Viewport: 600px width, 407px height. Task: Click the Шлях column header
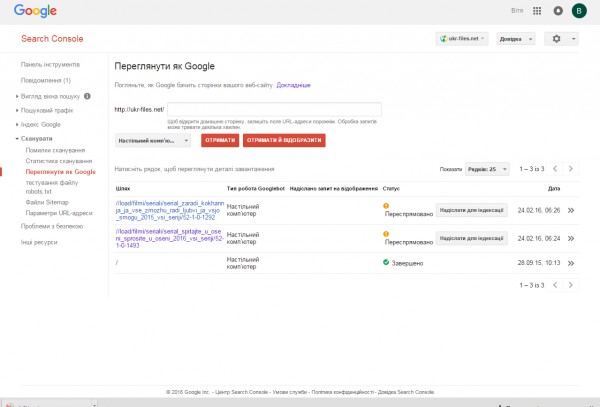point(123,189)
